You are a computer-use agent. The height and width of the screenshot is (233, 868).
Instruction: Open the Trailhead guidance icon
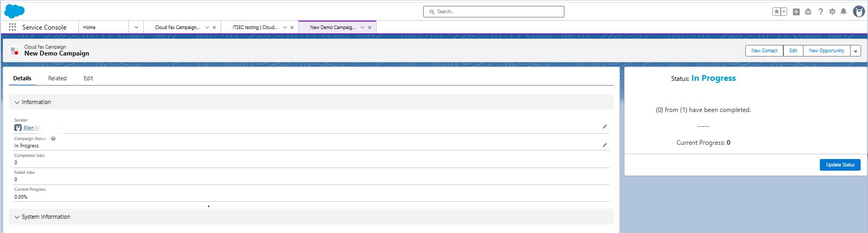(808, 12)
